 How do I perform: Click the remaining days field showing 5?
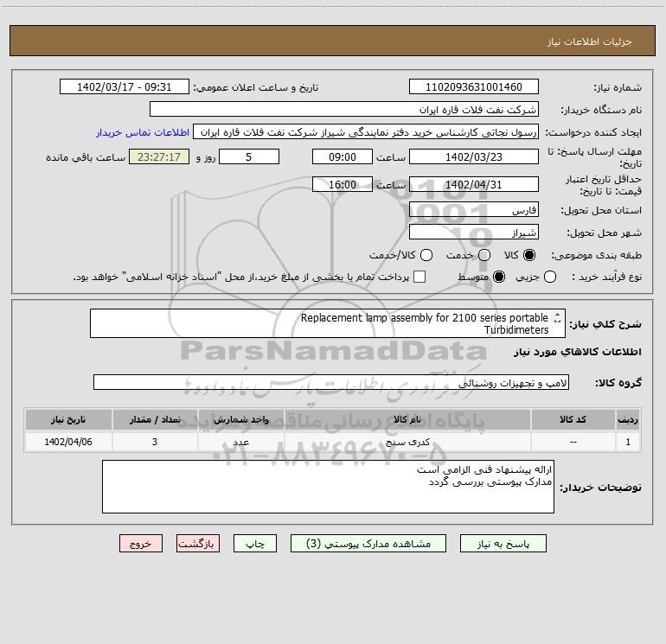tap(249, 156)
